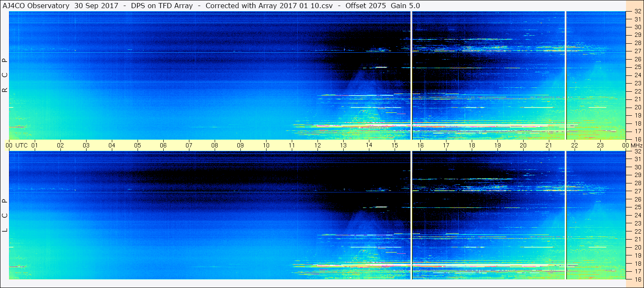Viewport: 644px width, 288px height.
Task: Click the 22 hour tick on time axis
Action: coord(575,145)
